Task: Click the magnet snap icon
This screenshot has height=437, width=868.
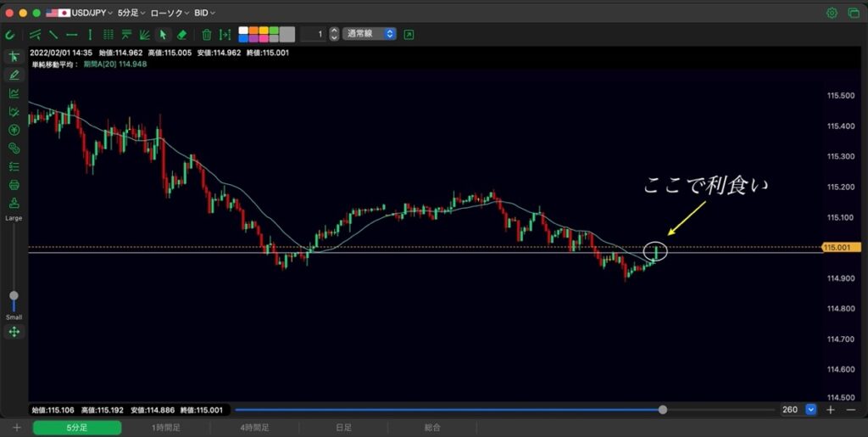Action: coord(9,35)
